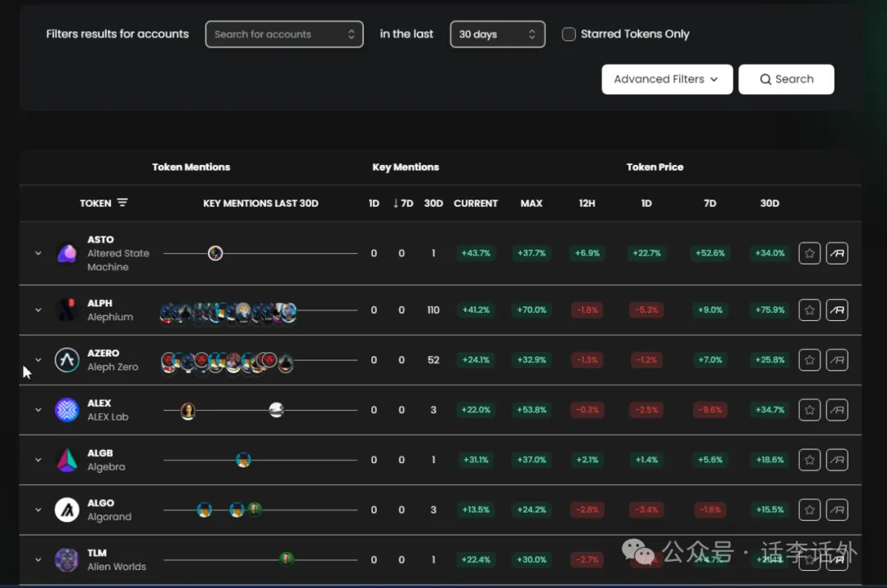Expand the ASTO row

click(x=38, y=253)
